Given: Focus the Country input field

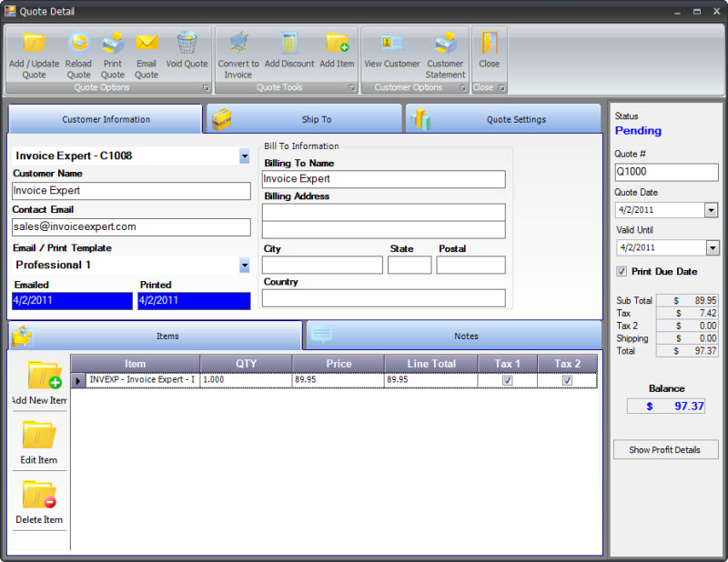Looking at the screenshot, I should point(383,298).
